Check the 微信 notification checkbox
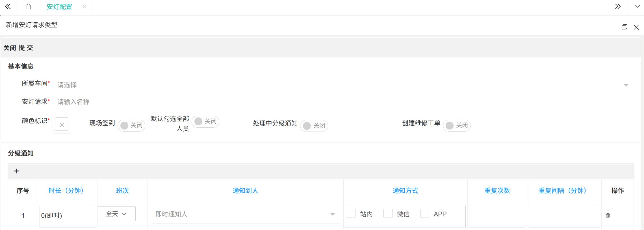The width and height of the screenshot is (644, 230). (388, 214)
